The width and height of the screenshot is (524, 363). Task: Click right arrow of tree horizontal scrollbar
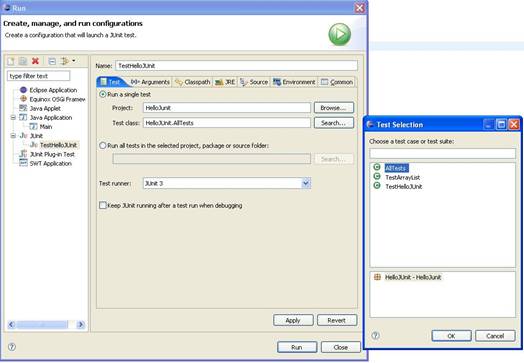coord(80,325)
